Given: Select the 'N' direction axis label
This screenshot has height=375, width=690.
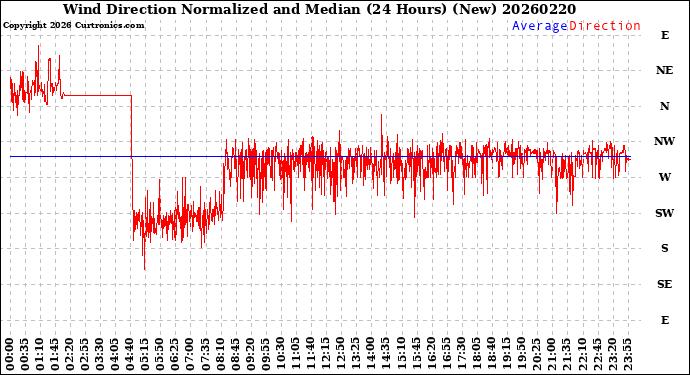Looking at the screenshot, I should [x=664, y=106].
